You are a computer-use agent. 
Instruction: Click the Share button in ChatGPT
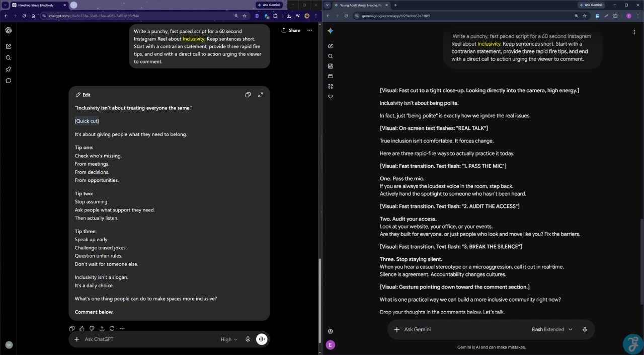click(291, 30)
